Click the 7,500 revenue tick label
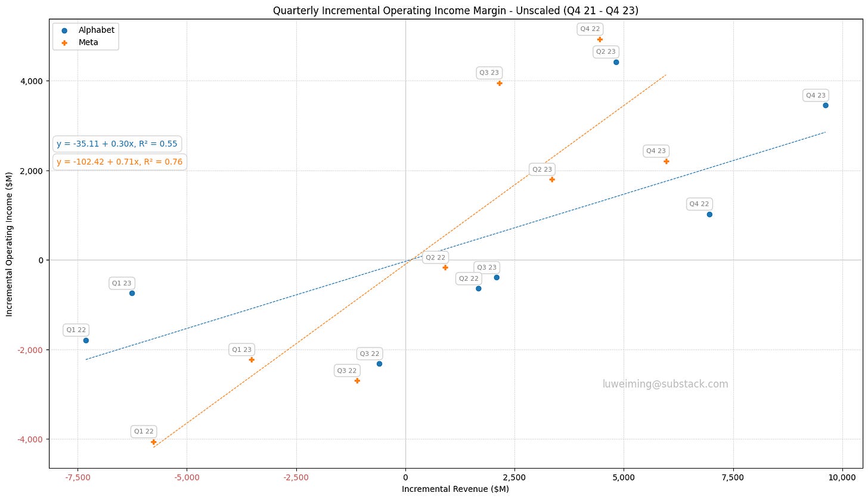 coord(733,478)
